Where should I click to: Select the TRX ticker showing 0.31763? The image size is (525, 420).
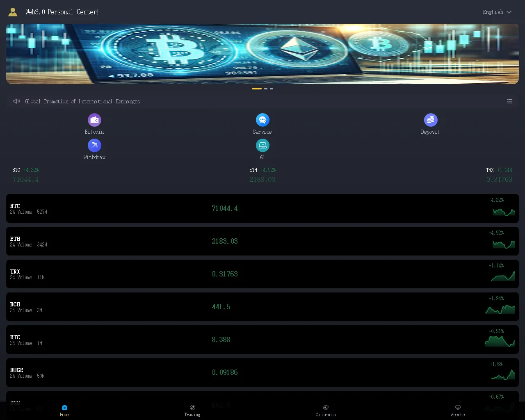499,175
